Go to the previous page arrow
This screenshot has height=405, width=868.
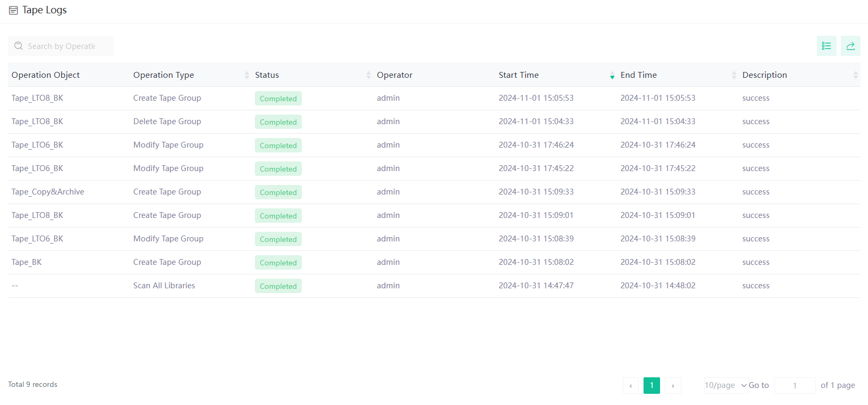(x=631, y=385)
